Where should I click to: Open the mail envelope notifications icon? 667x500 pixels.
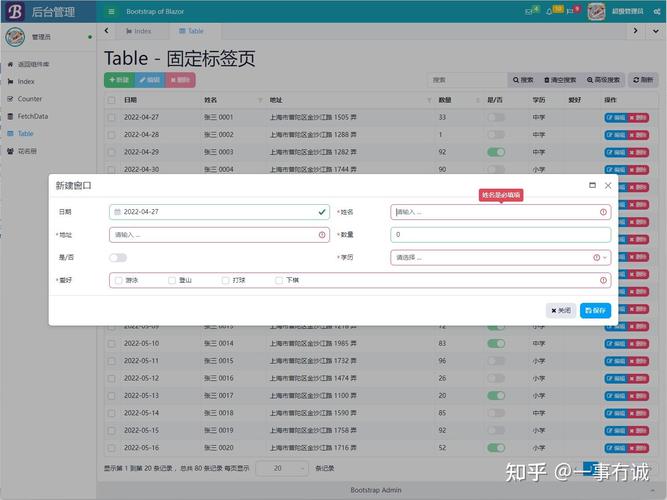coord(529,11)
